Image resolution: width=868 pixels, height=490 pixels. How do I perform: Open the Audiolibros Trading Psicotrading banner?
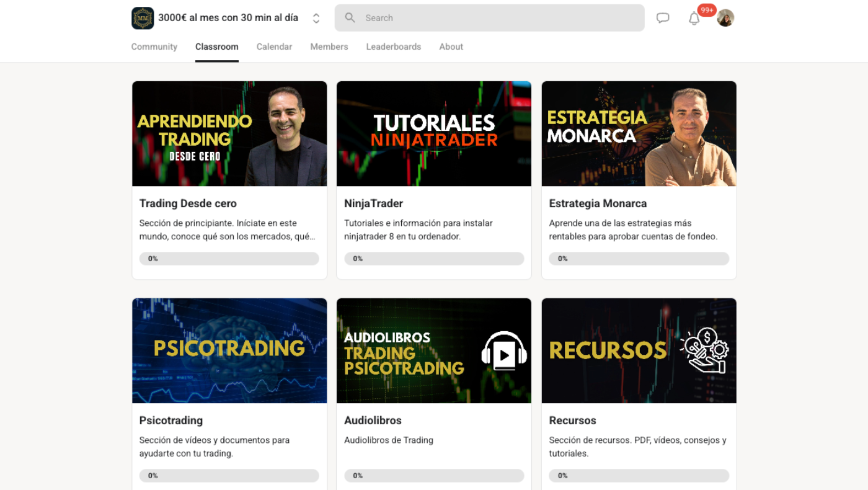(x=434, y=350)
